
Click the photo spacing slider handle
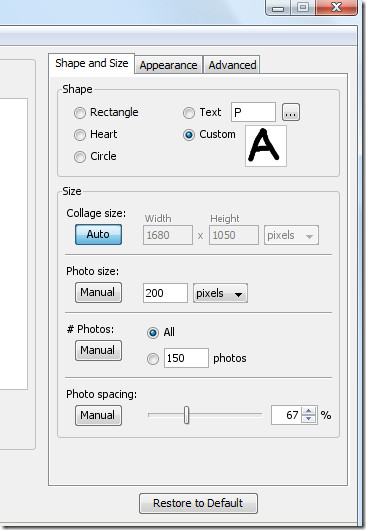(x=187, y=415)
